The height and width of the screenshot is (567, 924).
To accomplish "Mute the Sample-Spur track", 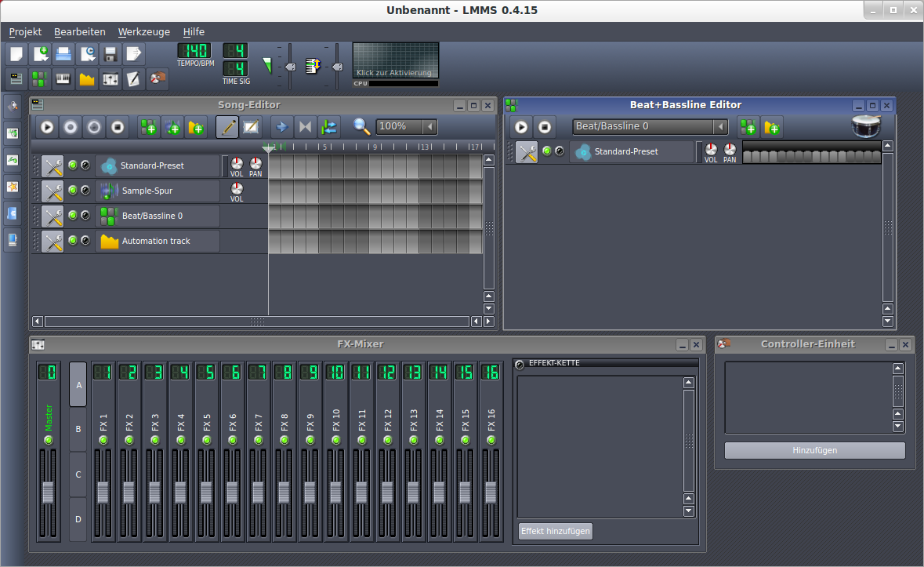I will (x=72, y=191).
